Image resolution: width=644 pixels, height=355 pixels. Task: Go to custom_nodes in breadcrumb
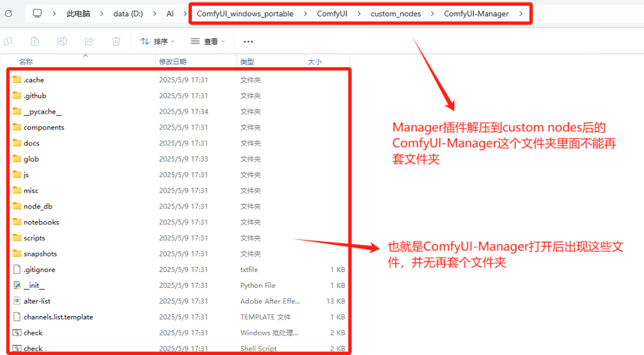tap(396, 14)
